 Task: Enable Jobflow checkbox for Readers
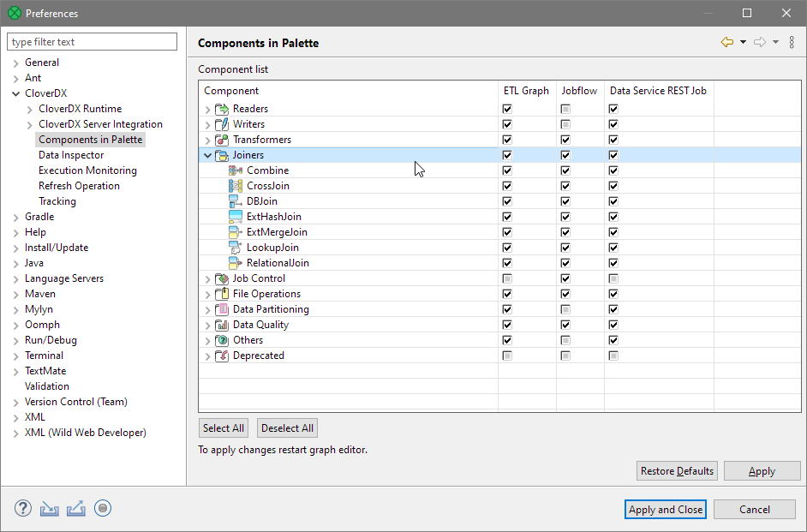coord(565,108)
